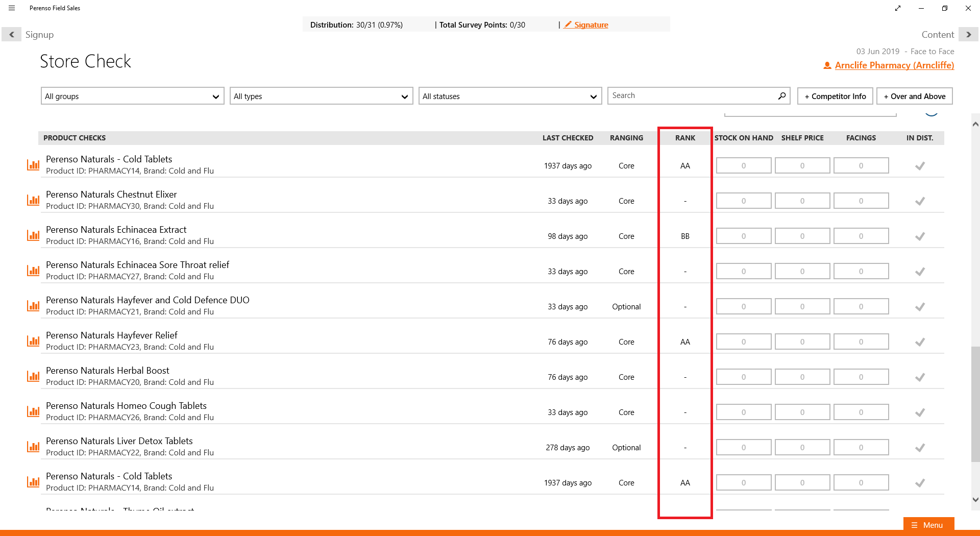Open the All types dropdown
Viewport: 980px width, 536px height.
point(322,96)
